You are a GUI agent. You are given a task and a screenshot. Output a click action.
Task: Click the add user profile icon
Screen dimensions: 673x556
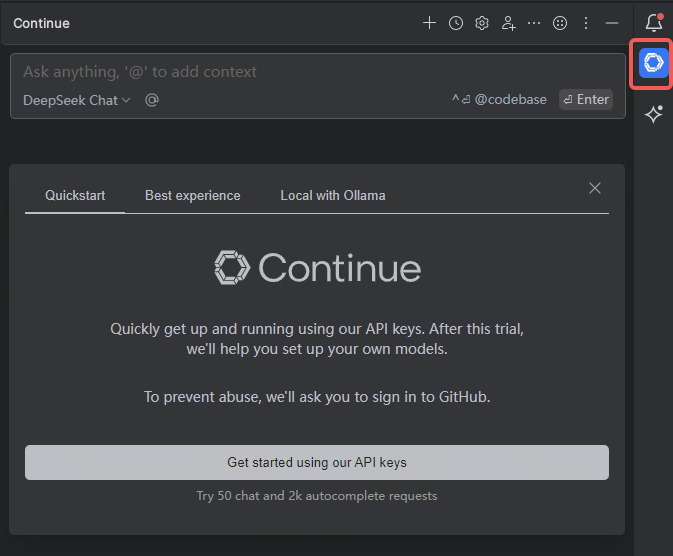tap(508, 23)
